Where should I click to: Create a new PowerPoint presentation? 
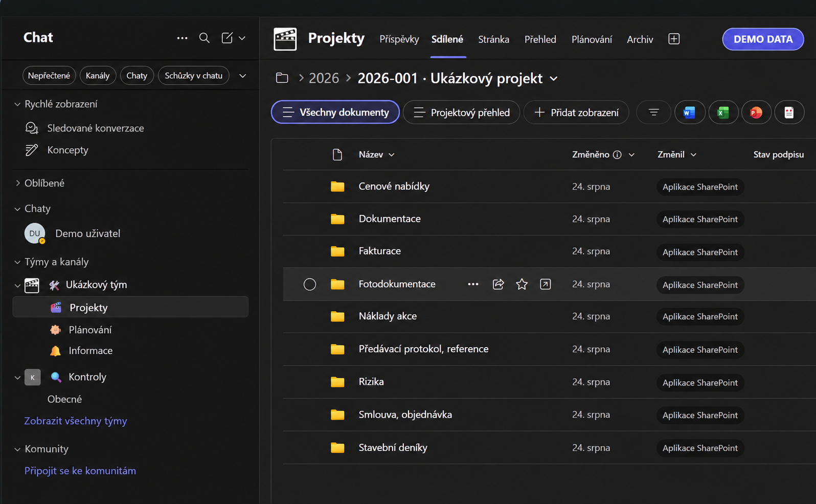756,112
